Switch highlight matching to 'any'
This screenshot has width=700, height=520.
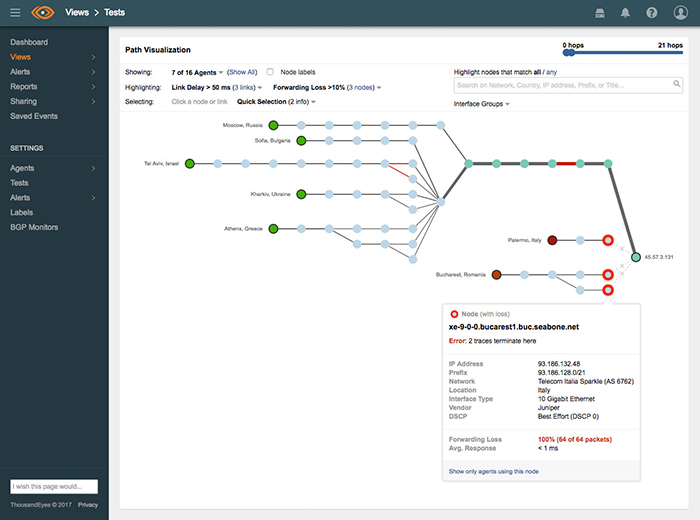[x=551, y=72]
